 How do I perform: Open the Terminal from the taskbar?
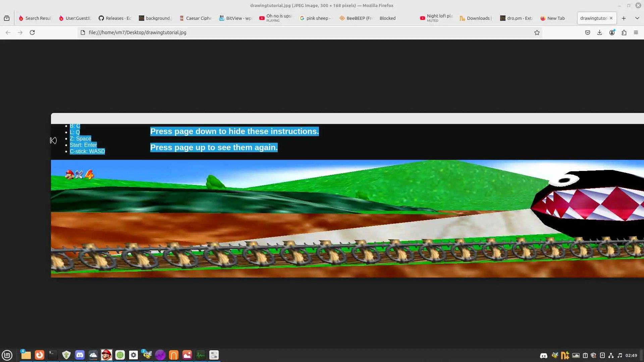[53, 355]
